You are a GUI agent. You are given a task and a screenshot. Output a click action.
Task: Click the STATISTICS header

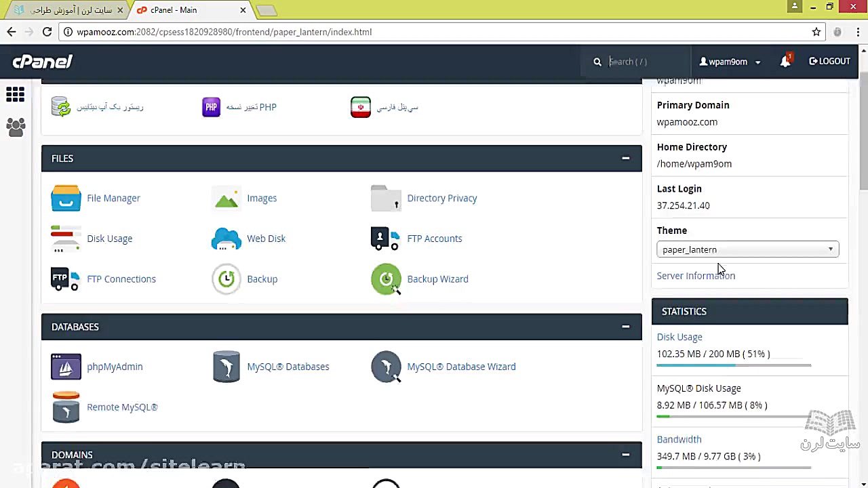(749, 311)
